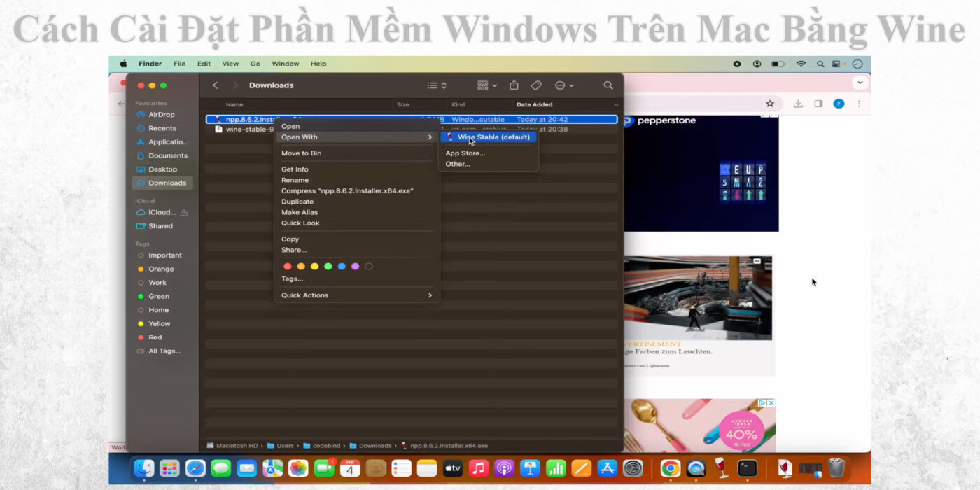Open the Go menu in menu bar
The image size is (980, 490).
point(255,64)
